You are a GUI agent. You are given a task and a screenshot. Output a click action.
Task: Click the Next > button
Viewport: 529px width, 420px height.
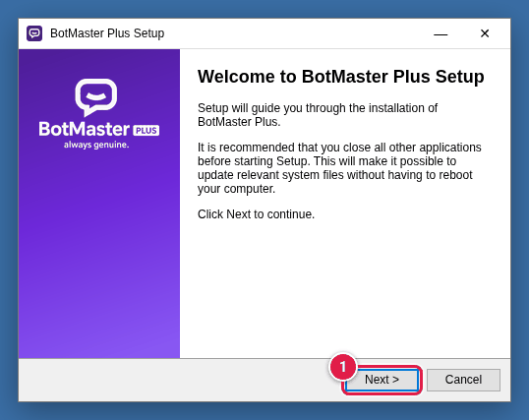tap(382, 380)
